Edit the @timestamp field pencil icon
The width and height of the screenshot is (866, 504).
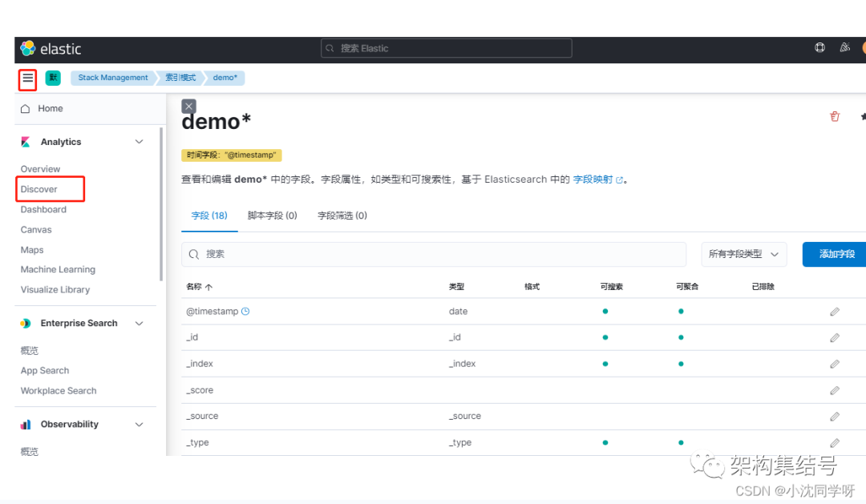[x=835, y=312]
